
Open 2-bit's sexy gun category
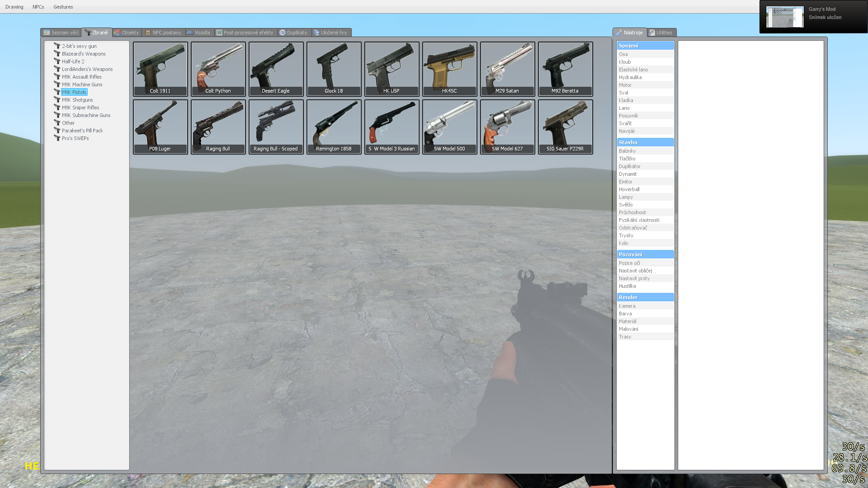(x=79, y=46)
